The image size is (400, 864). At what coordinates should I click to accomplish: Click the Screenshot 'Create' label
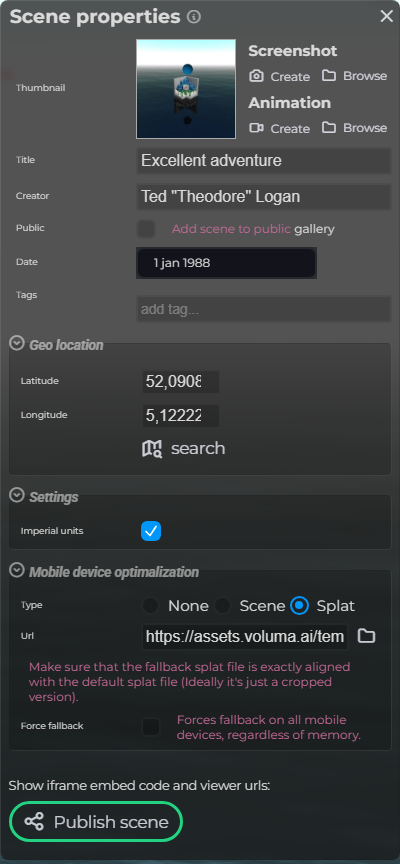(x=290, y=77)
